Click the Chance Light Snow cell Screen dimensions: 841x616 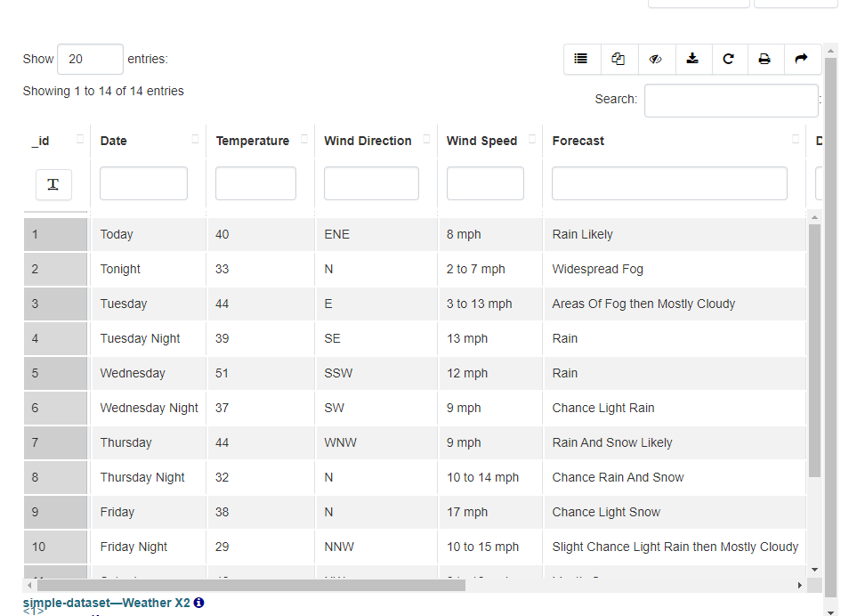point(675,512)
